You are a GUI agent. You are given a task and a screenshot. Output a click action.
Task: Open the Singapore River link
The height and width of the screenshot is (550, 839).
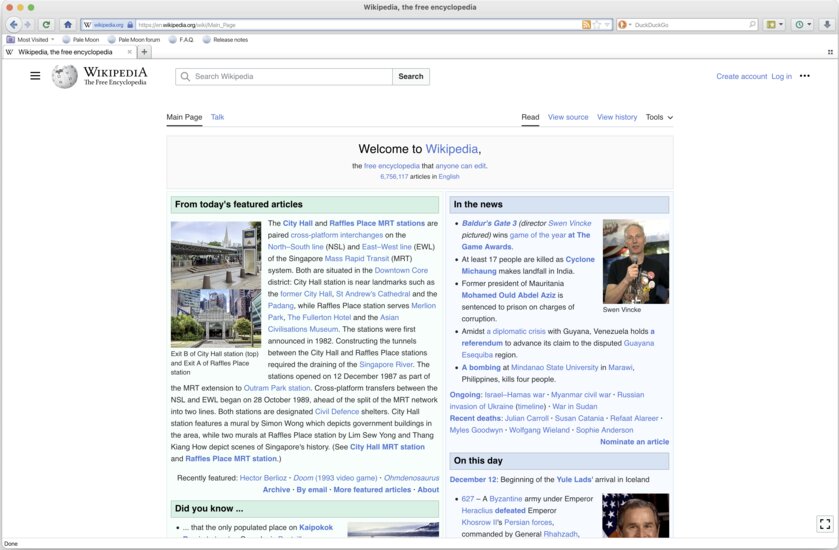(x=386, y=364)
